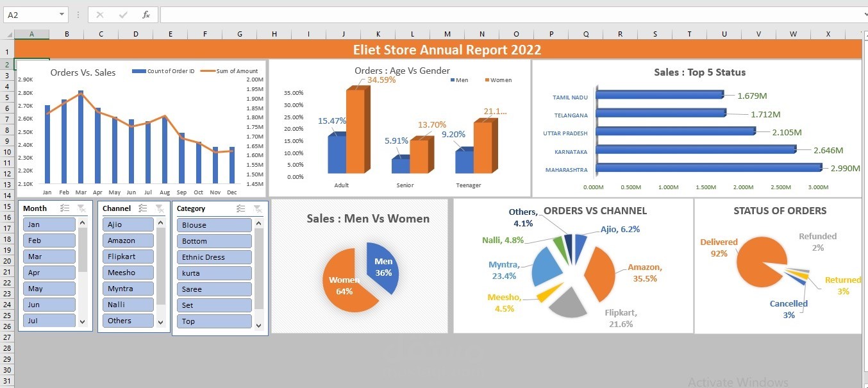Image resolution: width=868 pixels, height=388 pixels.
Task: Toggle Amazon in the Channel slicer
Action: tap(128, 240)
